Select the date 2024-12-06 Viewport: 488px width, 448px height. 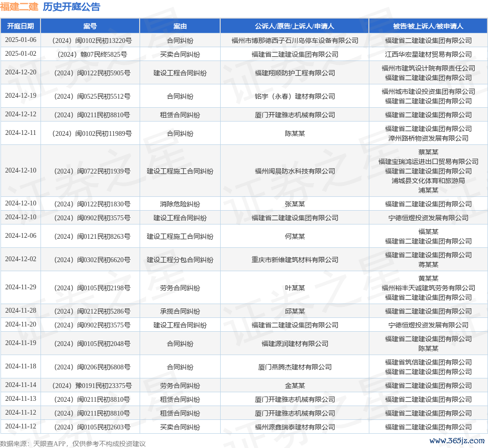(20, 235)
